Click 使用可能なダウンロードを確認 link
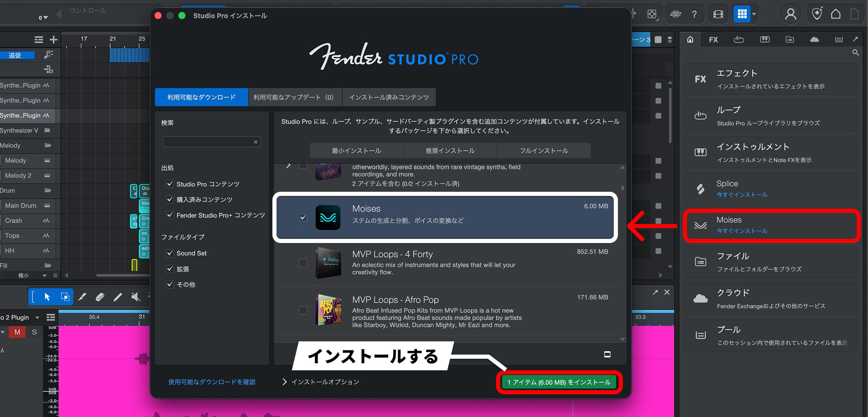 pyautogui.click(x=212, y=382)
